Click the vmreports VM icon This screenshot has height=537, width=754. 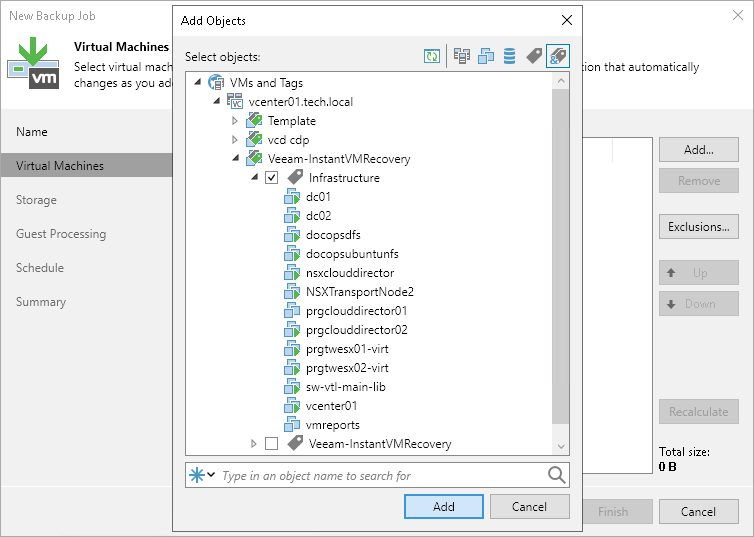292,425
